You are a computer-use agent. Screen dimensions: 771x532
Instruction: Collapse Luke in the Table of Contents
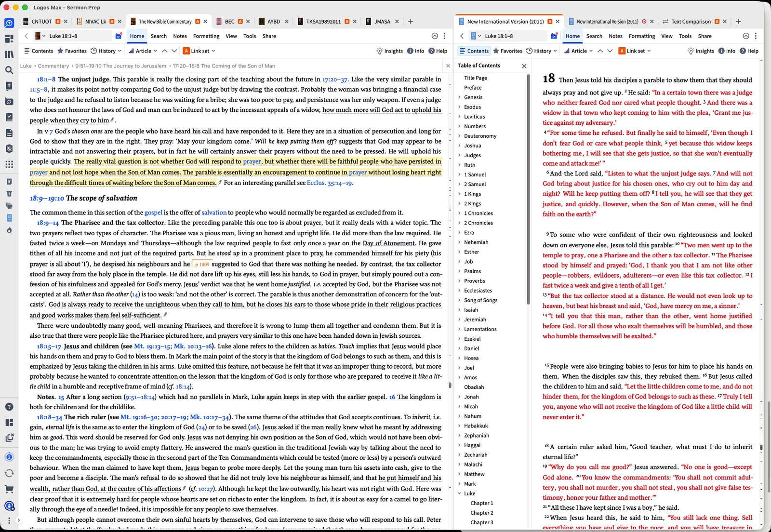(x=459, y=493)
